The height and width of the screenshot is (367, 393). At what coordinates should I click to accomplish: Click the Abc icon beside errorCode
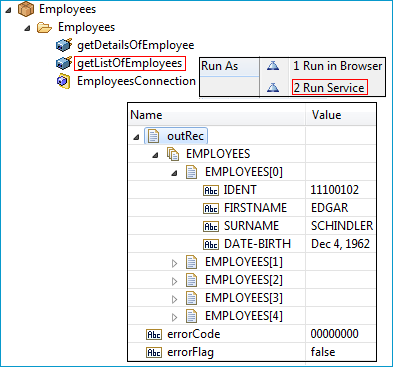click(x=154, y=334)
